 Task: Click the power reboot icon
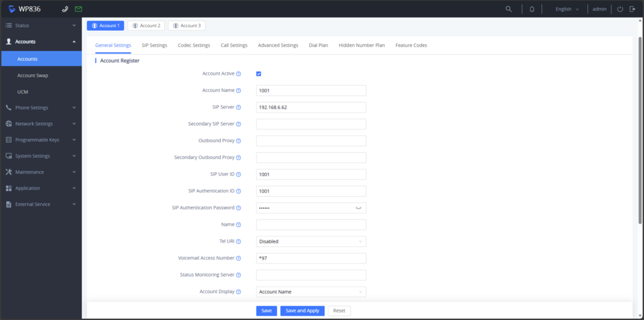click(x=620, y=9)
